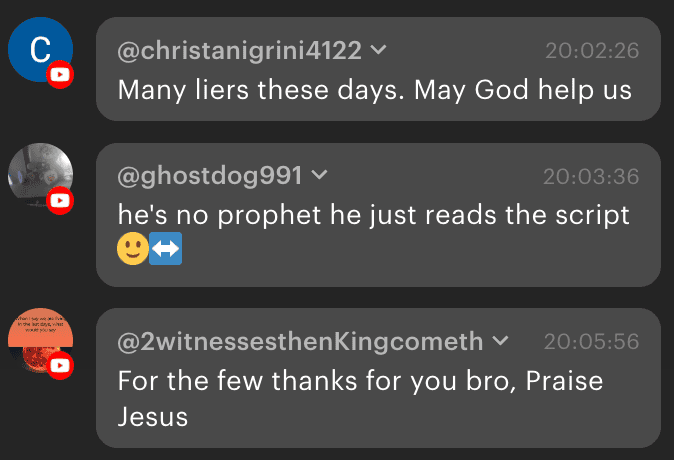674x460 pixels.
Task: Click the username @christanigrini4122
Action: click(x=241, y=49)
